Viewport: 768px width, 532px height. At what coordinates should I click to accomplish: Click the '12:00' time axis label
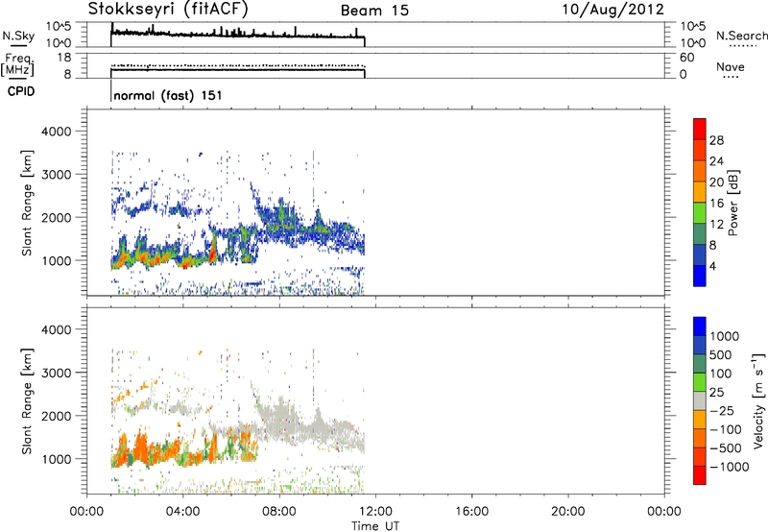(375, 512)
